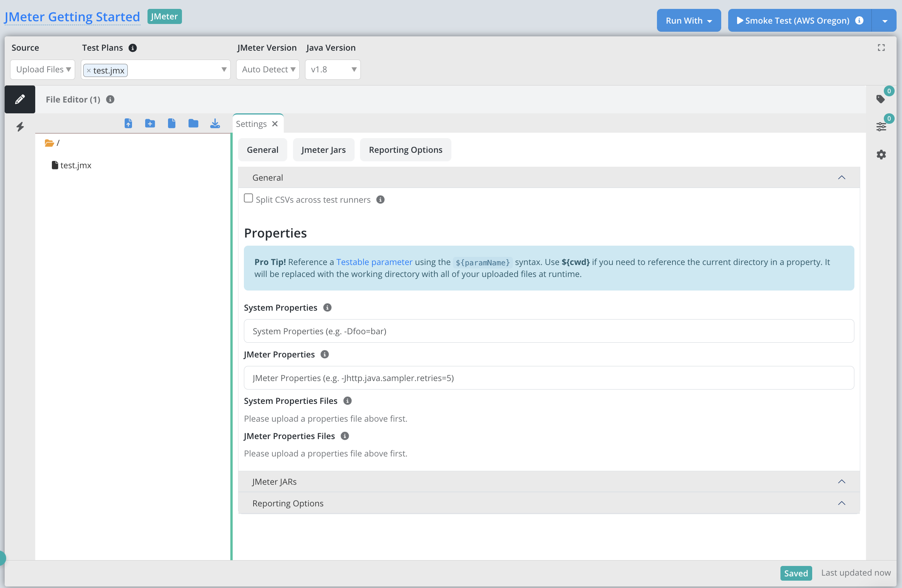Open the arrow dropdown beside Smoke Test
902x588 pixels.
click(x=885, y=21)
